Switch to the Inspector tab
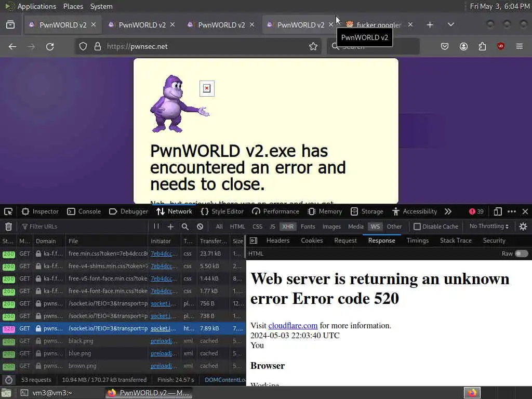Viewport: 532px width, 399px height. 40,212
